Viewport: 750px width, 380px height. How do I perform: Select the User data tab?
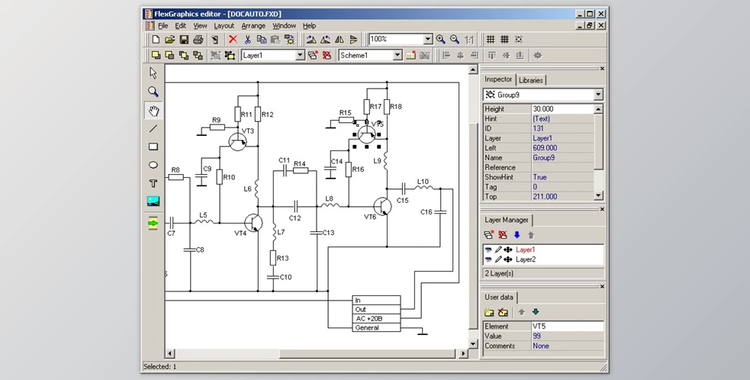(499, 297)
